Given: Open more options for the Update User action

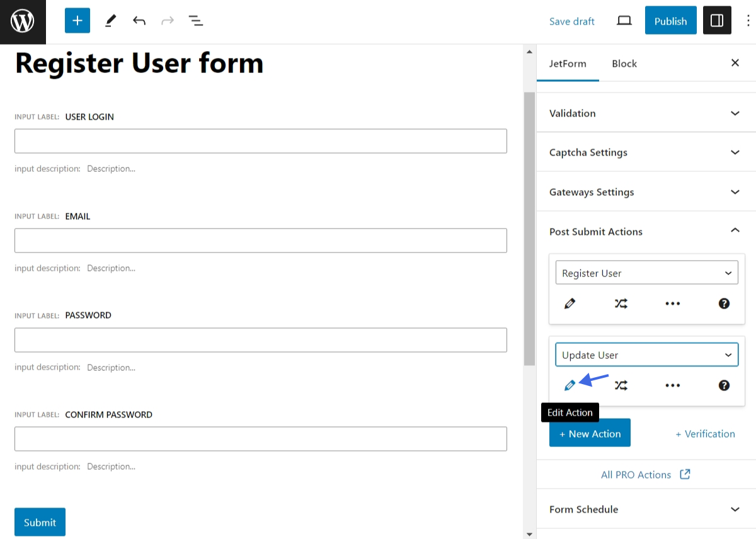Looking at the screenshot, I should 672,385.
